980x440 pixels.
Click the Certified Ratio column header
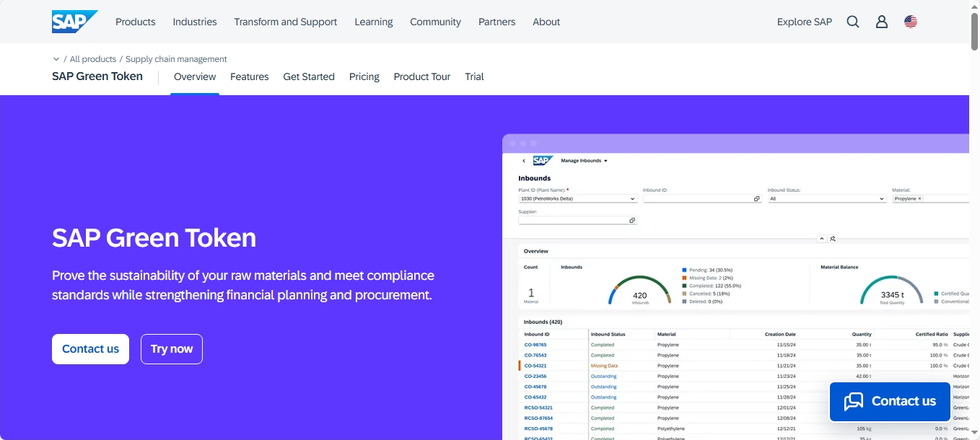click(930, 334)
